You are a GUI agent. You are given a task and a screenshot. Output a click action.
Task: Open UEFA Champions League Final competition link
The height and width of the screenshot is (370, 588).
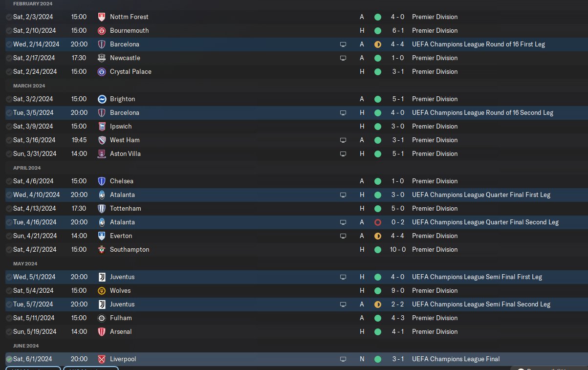pos(456,359)
